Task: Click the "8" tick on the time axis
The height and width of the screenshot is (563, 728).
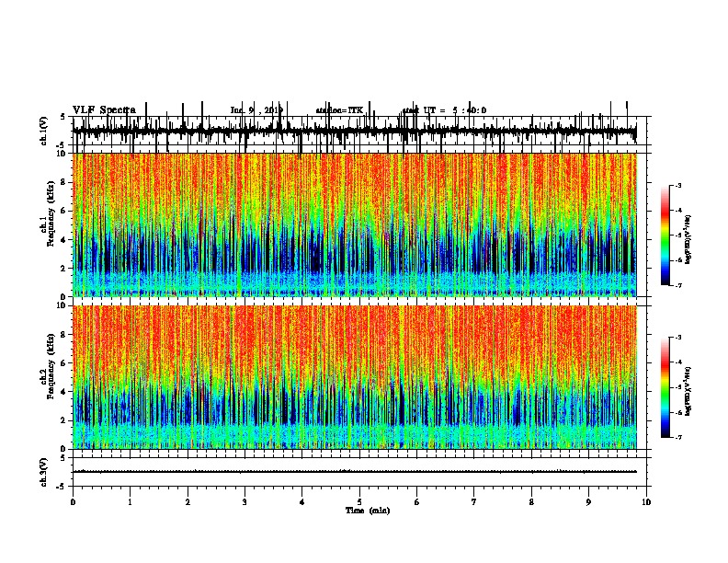Action: pyautogui.click(x=531, y=502)
